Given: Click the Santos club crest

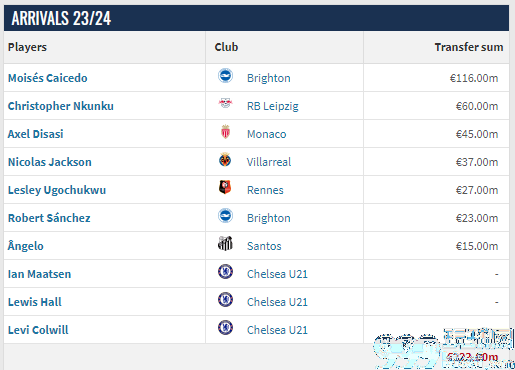Looking at the screenshot, I should (x=225, y=244).
